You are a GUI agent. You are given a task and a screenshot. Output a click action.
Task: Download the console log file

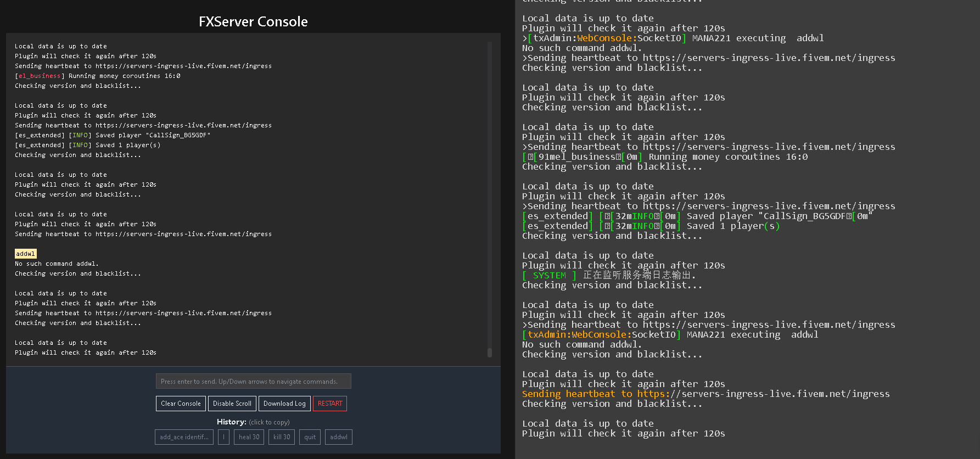pos(284,404)
